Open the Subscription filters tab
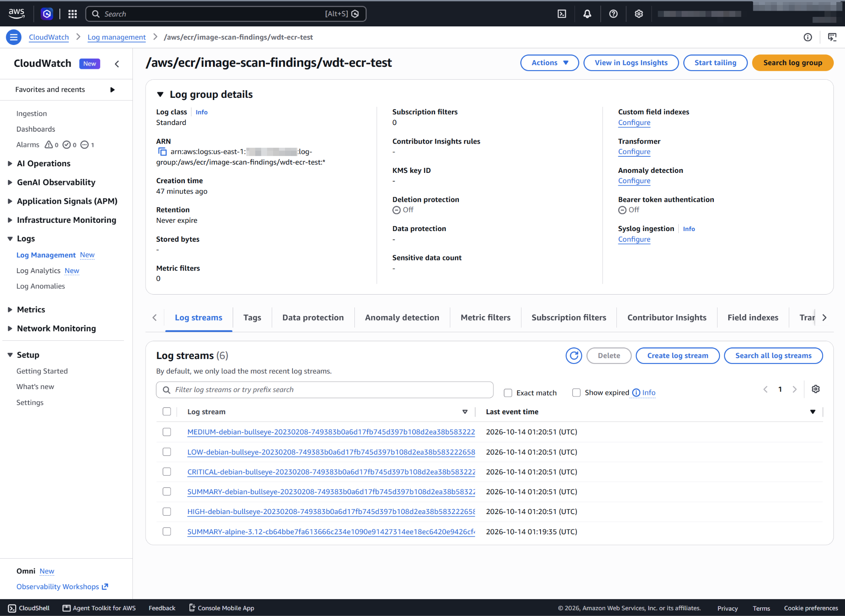Viewport: 845px width, 616px height. pyautogui.click(x=569, y=318)
